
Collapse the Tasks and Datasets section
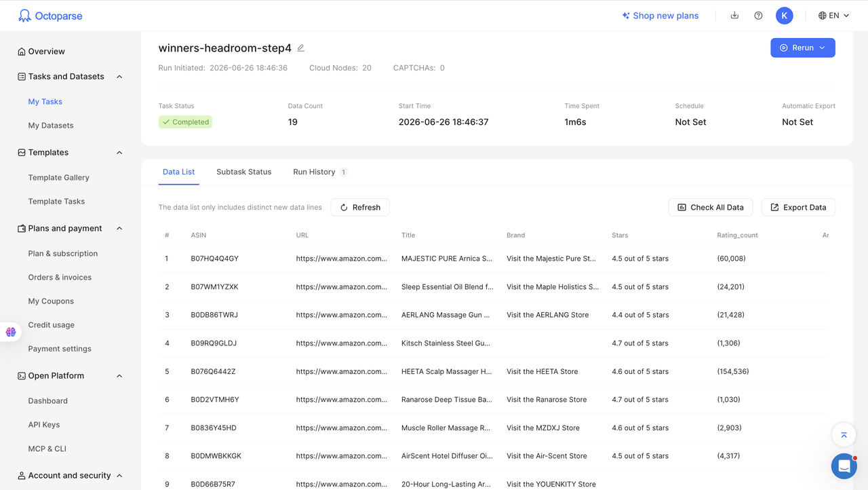[119, 77]
